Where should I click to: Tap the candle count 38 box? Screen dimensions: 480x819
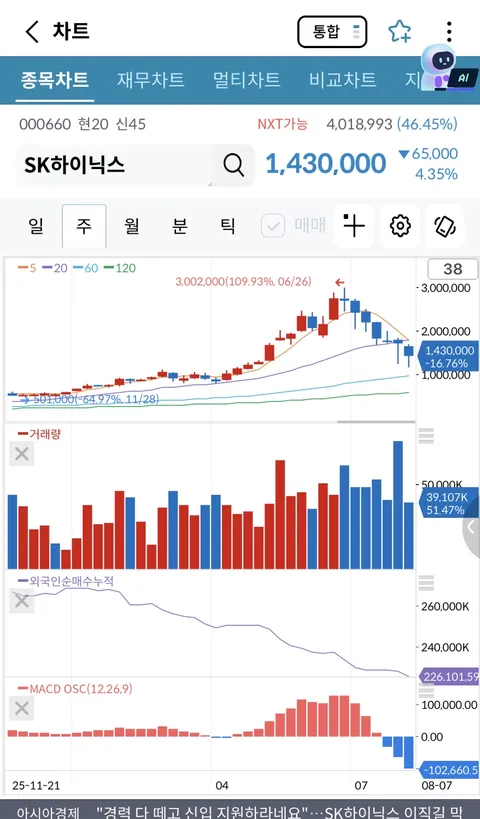point(452,269)
